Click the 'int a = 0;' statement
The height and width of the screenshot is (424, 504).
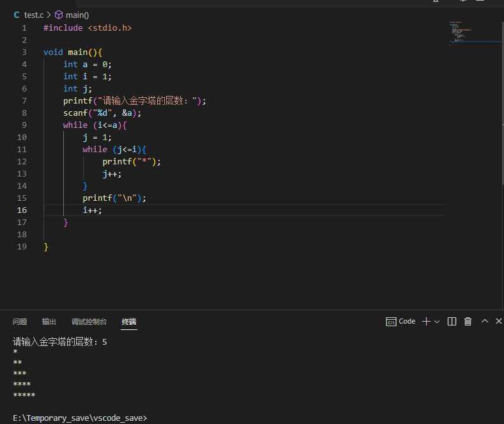coord(88,65)
